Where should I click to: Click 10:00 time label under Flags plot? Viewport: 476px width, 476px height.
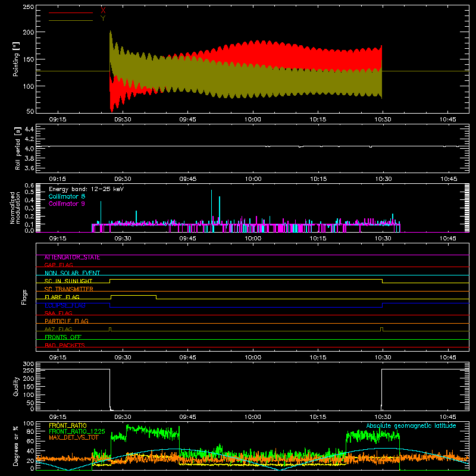pyautogui.click(x=253, y=358)
